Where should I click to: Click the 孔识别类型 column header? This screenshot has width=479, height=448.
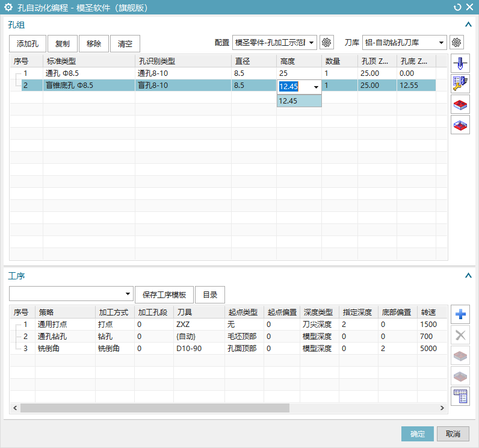[183, 61]
